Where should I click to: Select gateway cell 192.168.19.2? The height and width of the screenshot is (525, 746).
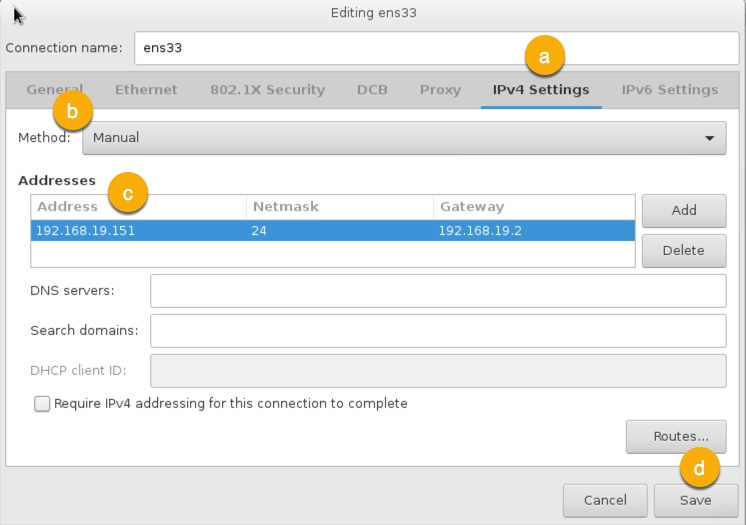[534, 231]
